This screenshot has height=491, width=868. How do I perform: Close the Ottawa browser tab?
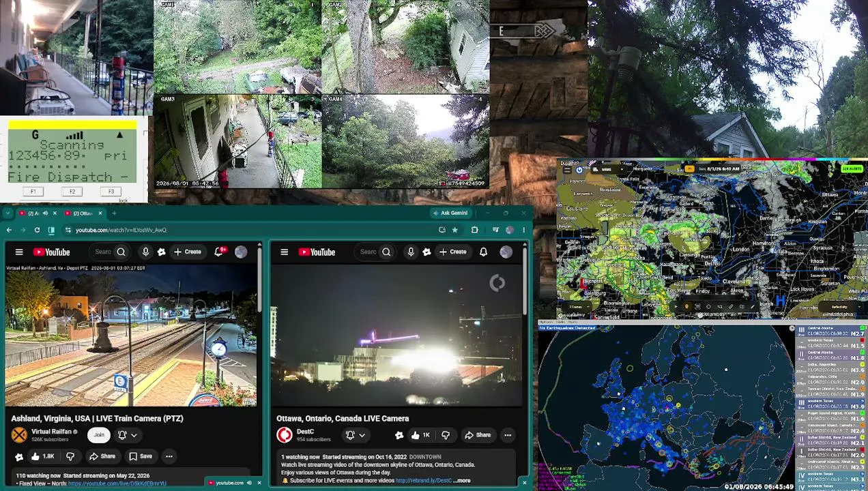pyautogui.click(x=100, y=213)
